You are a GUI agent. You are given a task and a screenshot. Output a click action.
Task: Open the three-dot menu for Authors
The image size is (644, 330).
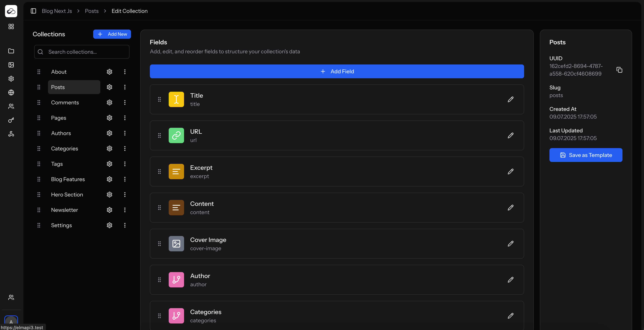pyautogui.click(x=125, y=133)
